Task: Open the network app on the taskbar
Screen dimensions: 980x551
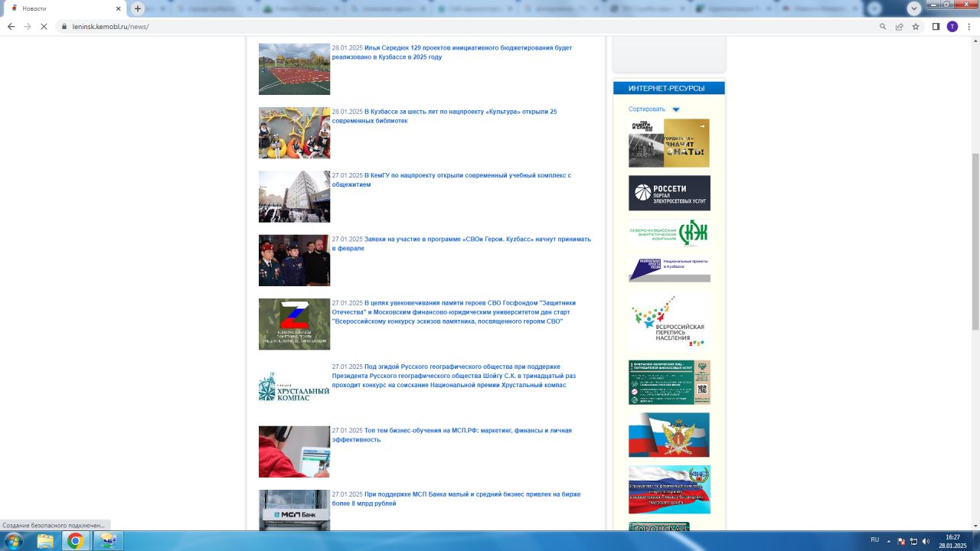Action: click(108, 541)
